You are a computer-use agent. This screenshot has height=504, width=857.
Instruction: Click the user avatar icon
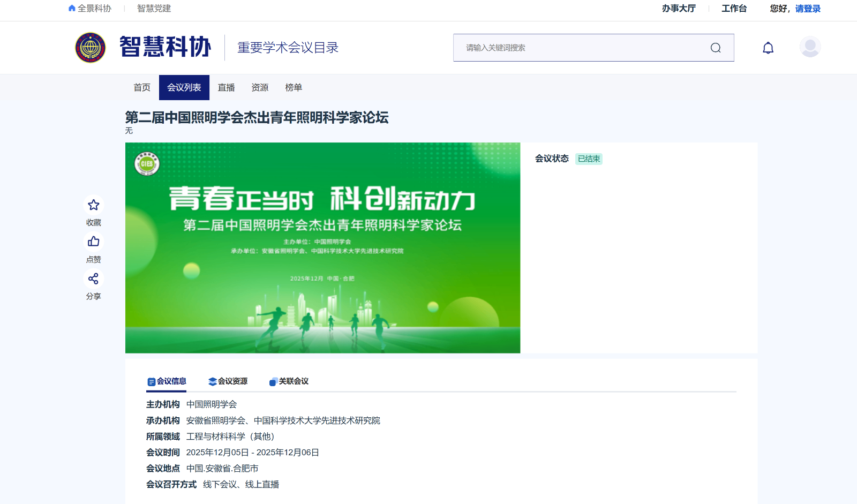[x=810, y=47]
